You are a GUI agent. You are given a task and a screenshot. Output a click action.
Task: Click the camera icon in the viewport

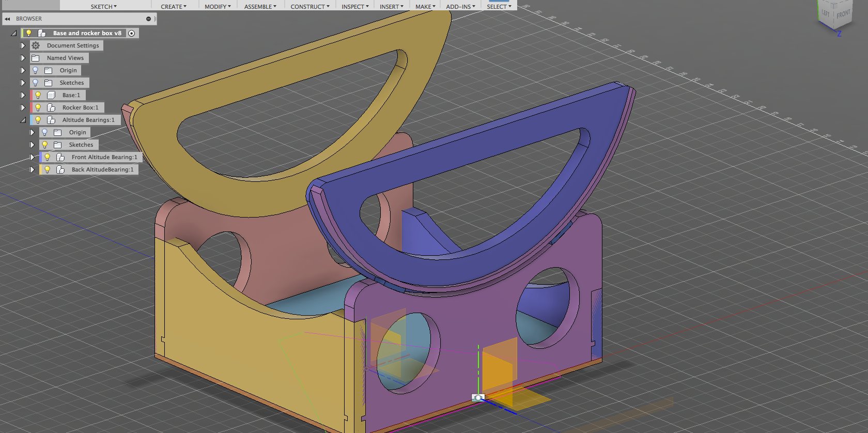click(x=478, y=397)
